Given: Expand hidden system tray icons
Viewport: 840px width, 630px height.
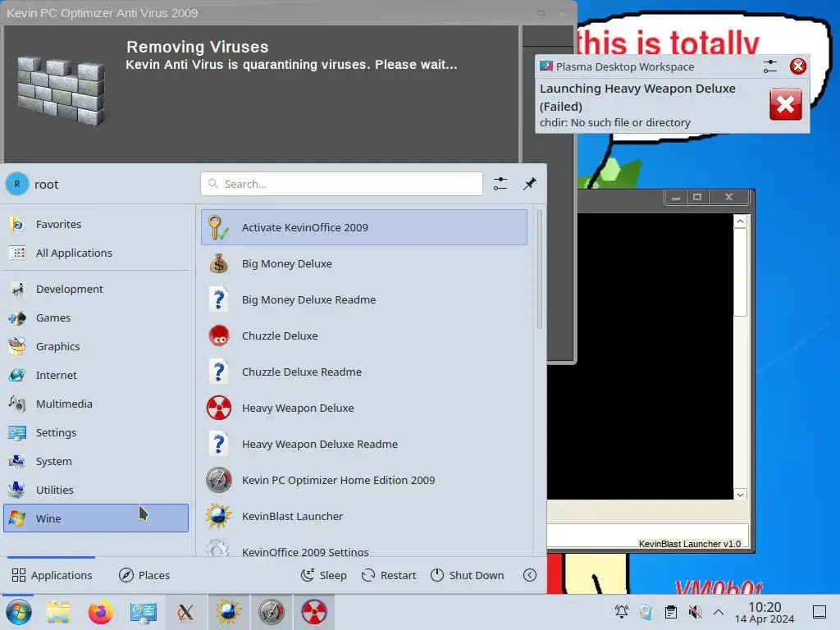Looking at the screenshot, I should (719, 612).
